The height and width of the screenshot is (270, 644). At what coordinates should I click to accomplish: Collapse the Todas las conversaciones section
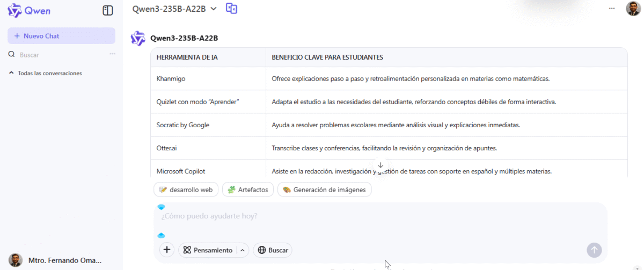(x=46, y=73)
